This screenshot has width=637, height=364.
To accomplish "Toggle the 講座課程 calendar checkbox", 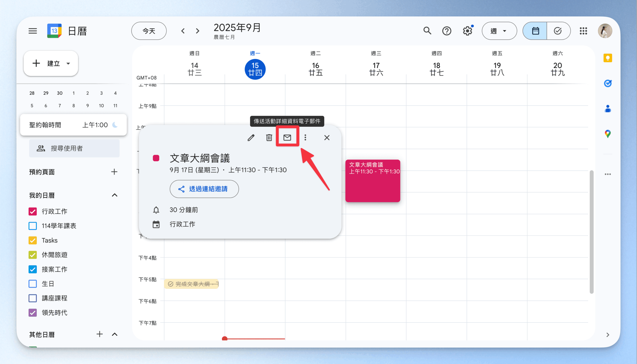I will pos(33,298).
